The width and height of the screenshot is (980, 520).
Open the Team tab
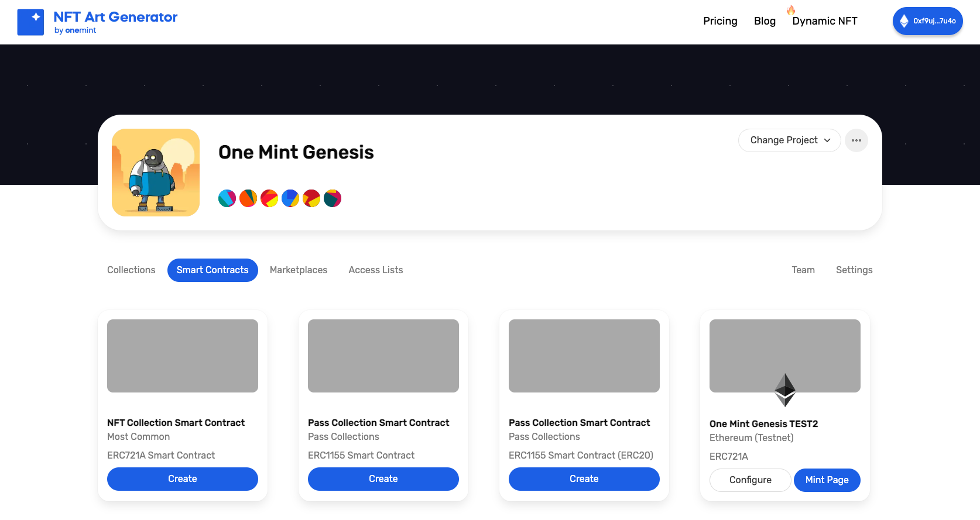(x=803, y=270)
